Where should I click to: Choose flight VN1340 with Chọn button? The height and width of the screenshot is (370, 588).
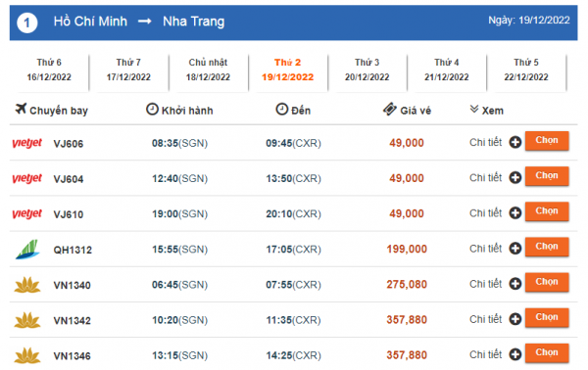coord(547,282)
